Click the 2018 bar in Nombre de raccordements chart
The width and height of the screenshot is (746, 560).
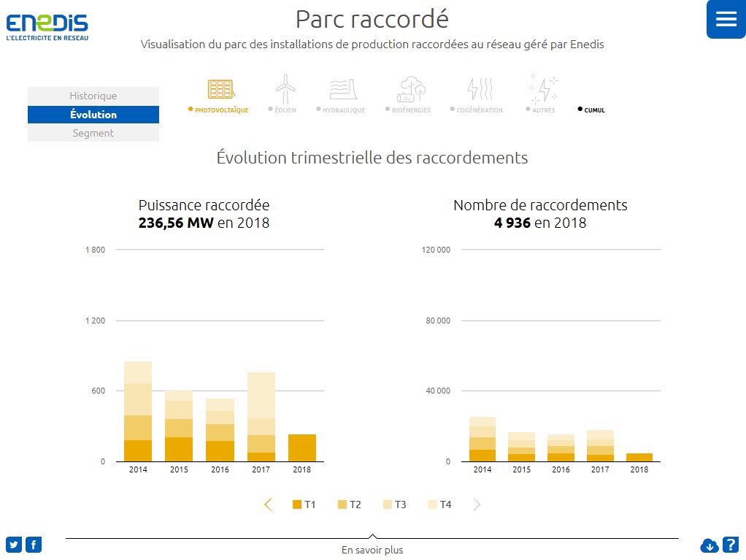(x=639, y=457)
